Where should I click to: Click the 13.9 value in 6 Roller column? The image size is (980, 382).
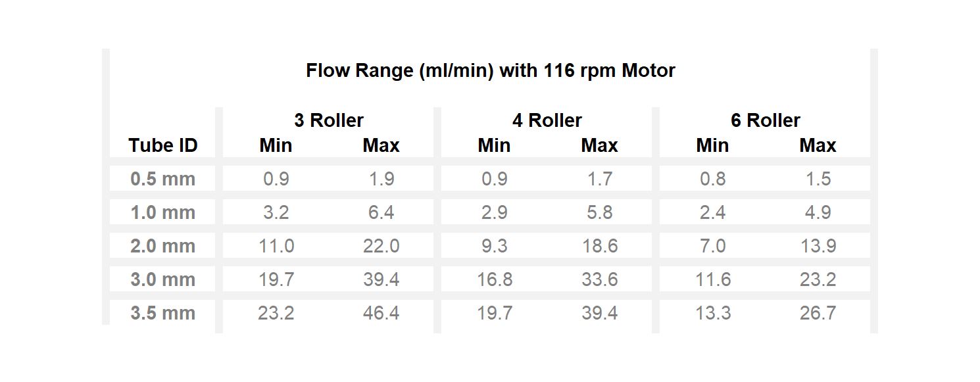coord(818,246)
